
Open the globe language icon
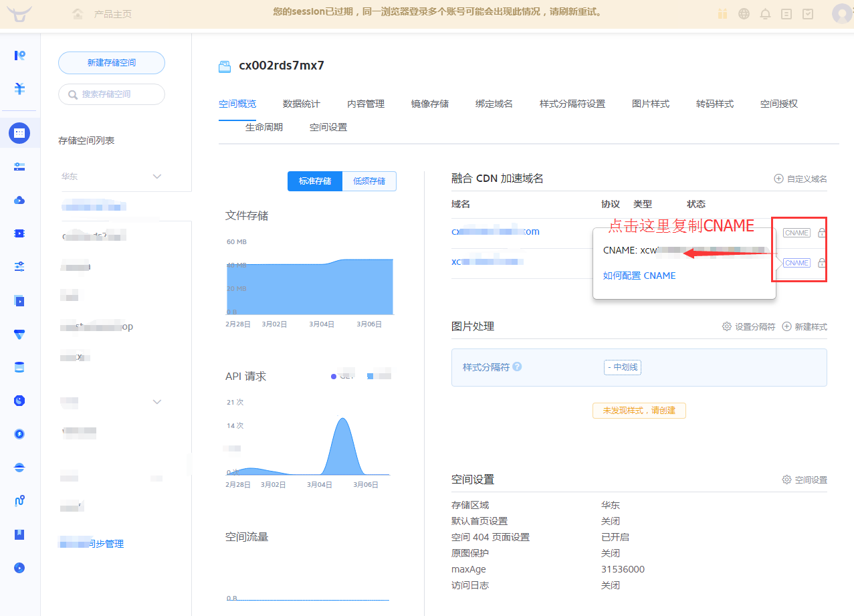(x=744, y=14)
